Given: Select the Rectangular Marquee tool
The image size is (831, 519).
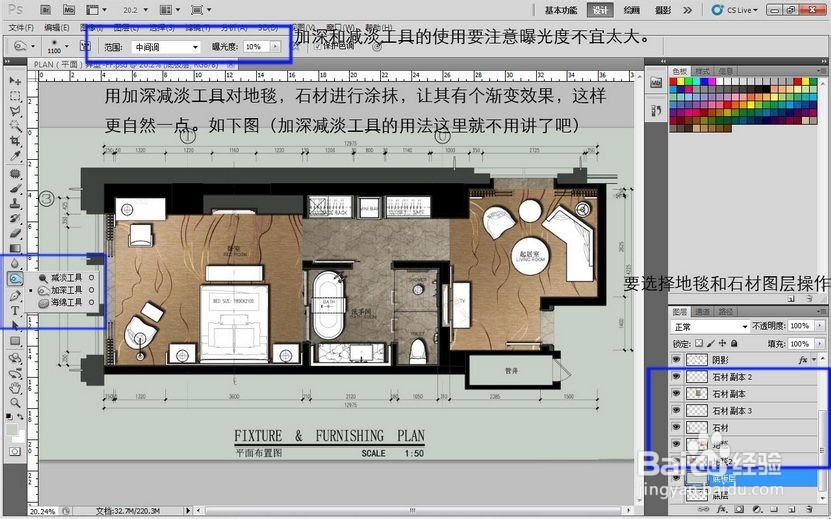Looking at the screenshot, I should coord(15,96).
